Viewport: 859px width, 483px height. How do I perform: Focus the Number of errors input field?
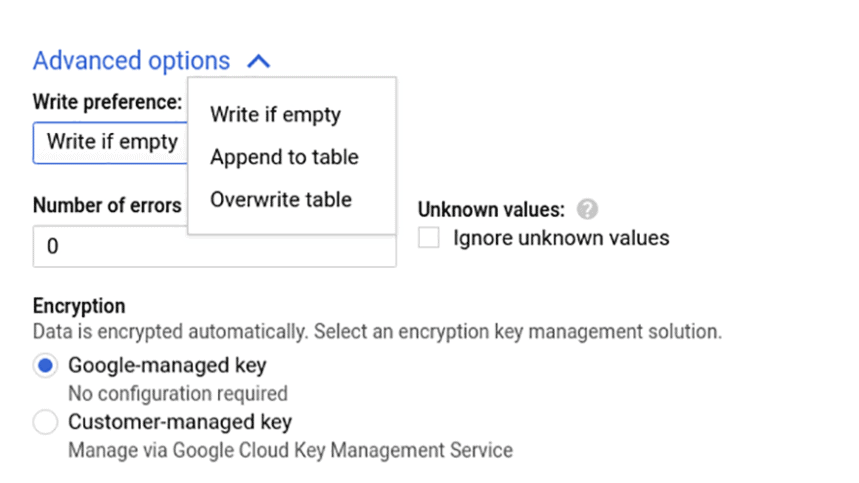[214, 246]
